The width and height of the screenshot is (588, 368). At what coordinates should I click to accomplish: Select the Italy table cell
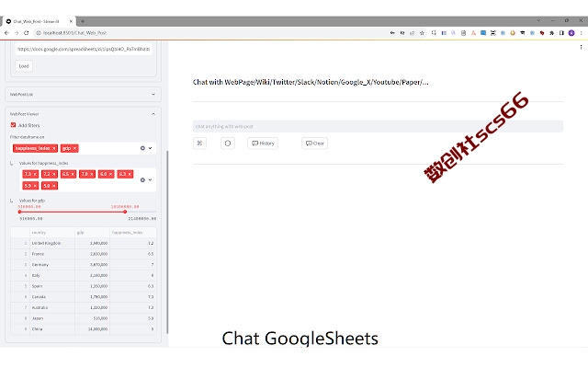tap(51, 276)
